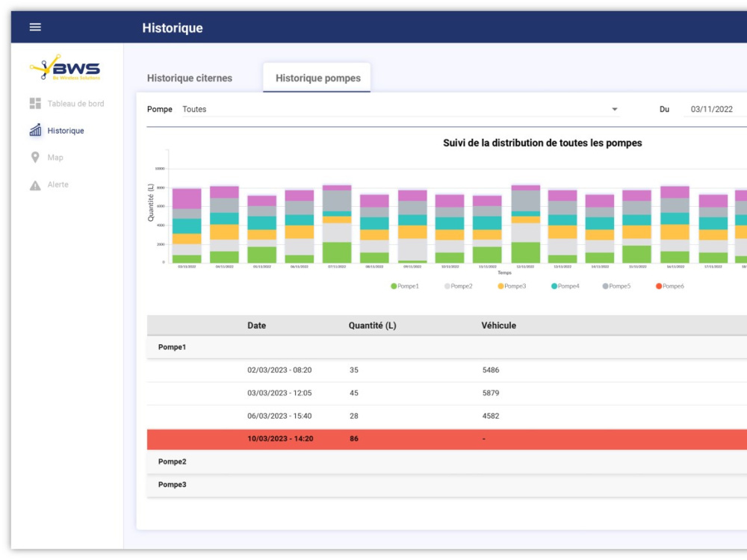Toggle Pompe6 legend entry
Image resolution: width=747 pixels, height=560 pixels.
click(x=670, y=286)
